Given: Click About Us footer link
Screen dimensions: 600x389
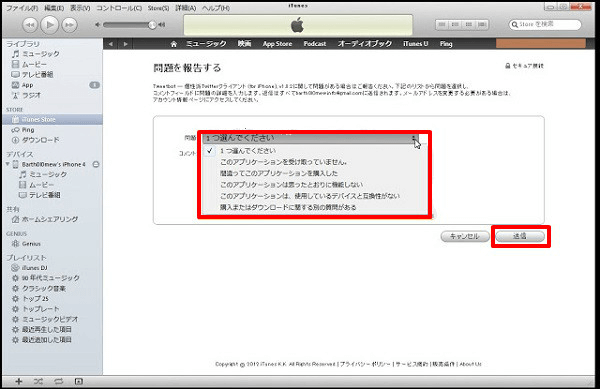Looking at the screenshot, I should pos(470,364).
